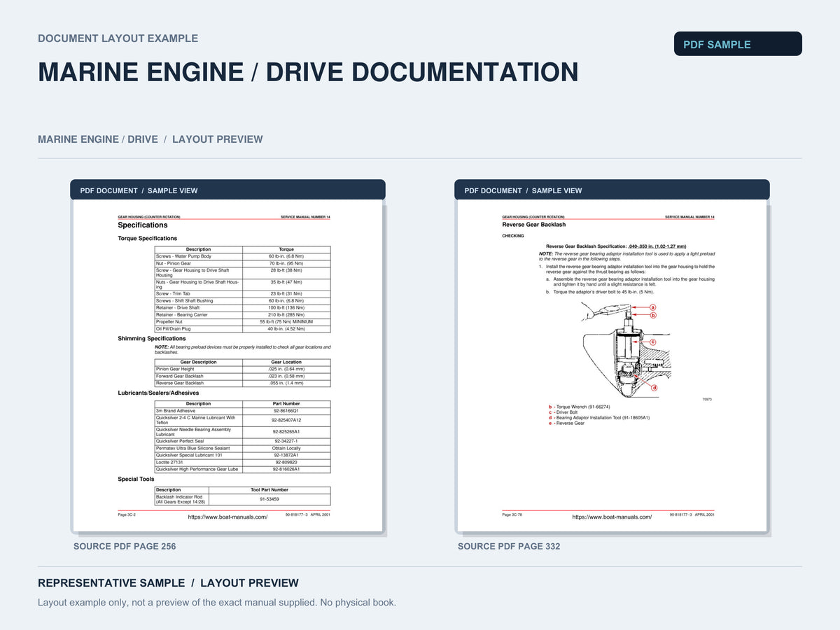Image resolution: width=840 pixels, height=630 pixels.
Task: Click the REPRESENTATIVE SAMPLE / LAYOUT PREVIEW heading
Action: 168,583
